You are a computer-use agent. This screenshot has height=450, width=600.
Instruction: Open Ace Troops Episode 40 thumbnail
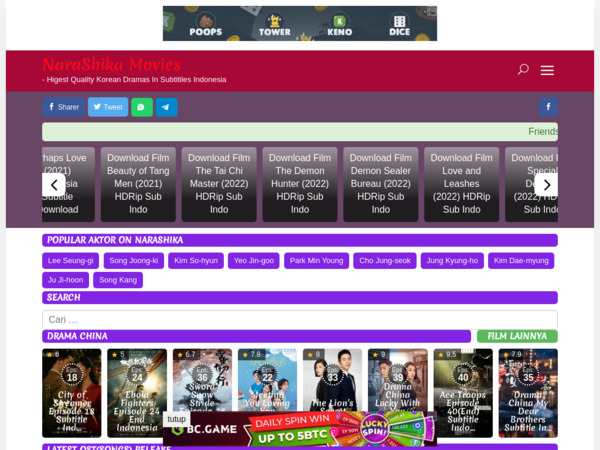463,393
